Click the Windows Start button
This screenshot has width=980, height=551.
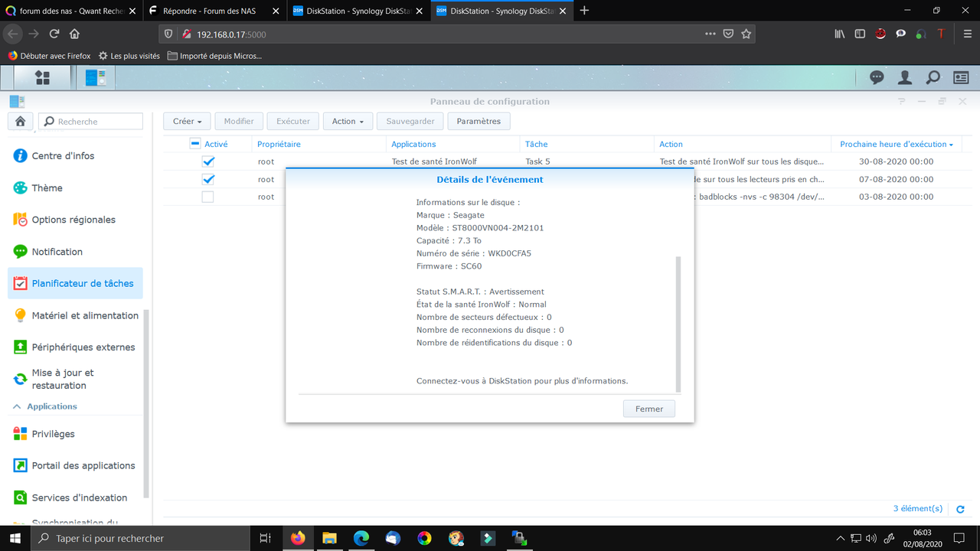(15, 538)
